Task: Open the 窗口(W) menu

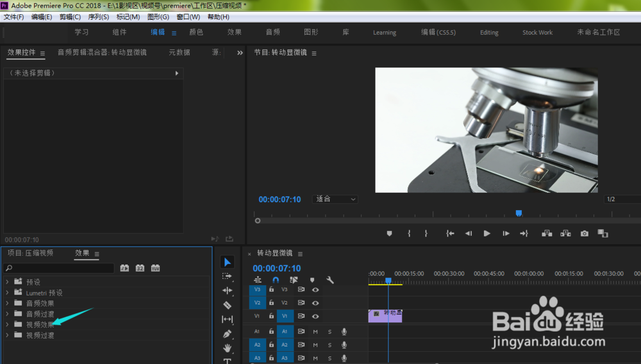Action: (x=188, y=17)
